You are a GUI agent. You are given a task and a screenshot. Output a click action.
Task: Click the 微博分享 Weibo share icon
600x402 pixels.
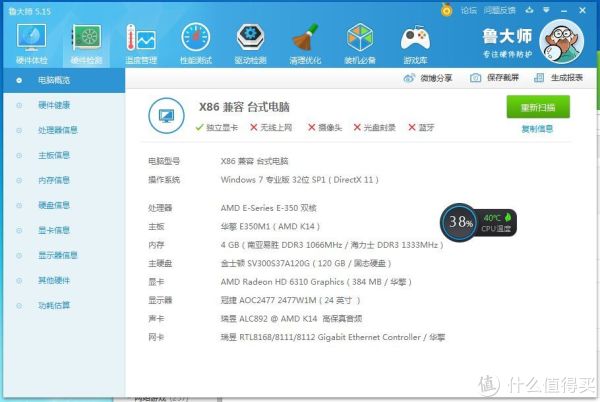tap(409, 78)
